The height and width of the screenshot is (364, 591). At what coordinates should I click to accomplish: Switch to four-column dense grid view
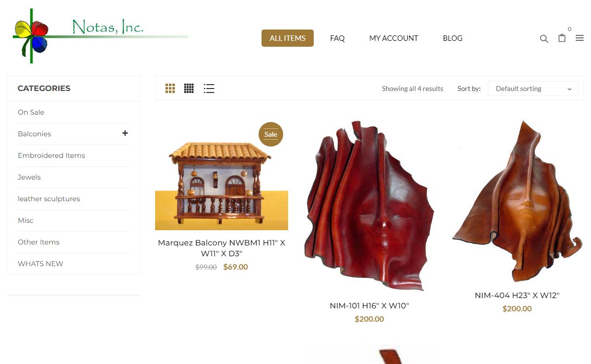189,89
